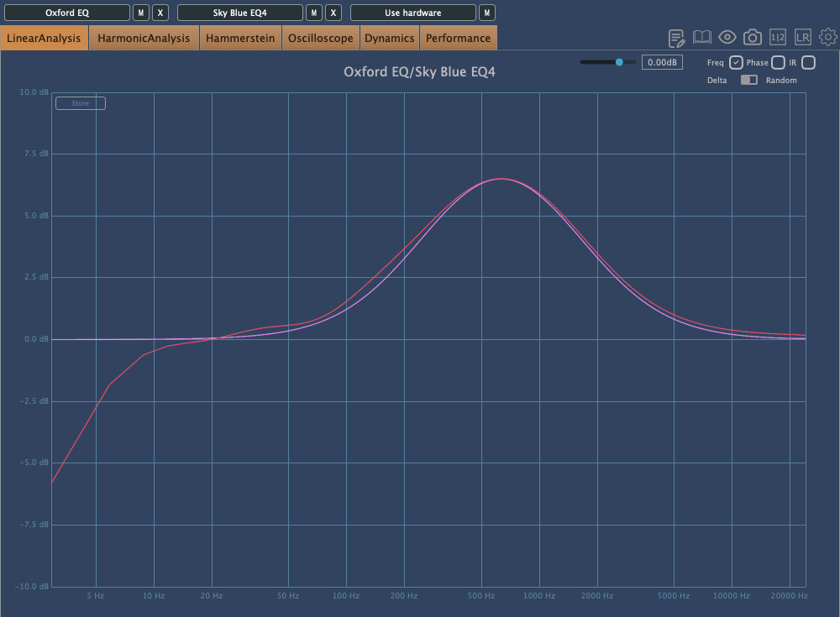Viewport: 840px width, 617px height.
Task: Click the 1|2 channel compare icon
Action: click(x=777, y=37)
